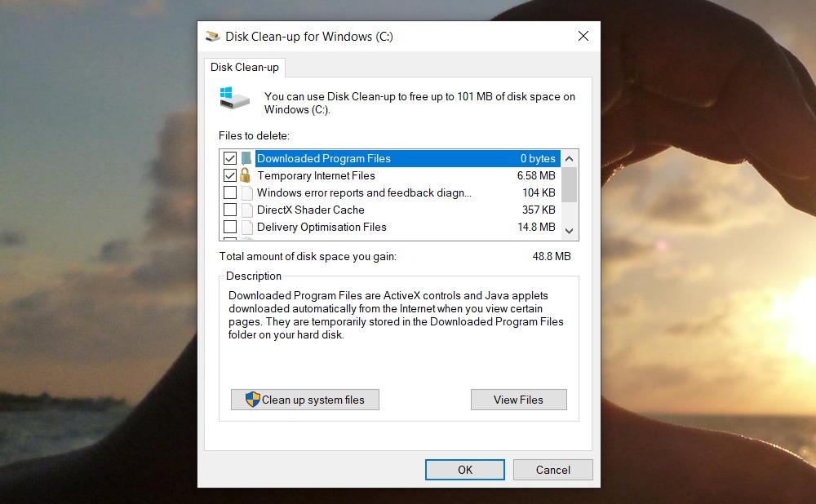Select the Temporary Internet Files row label

point(316,175)
